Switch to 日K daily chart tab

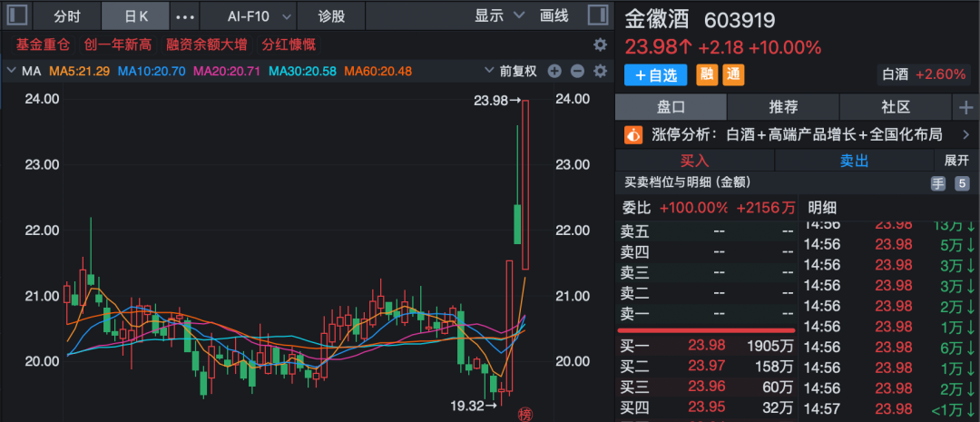[135, 16]
